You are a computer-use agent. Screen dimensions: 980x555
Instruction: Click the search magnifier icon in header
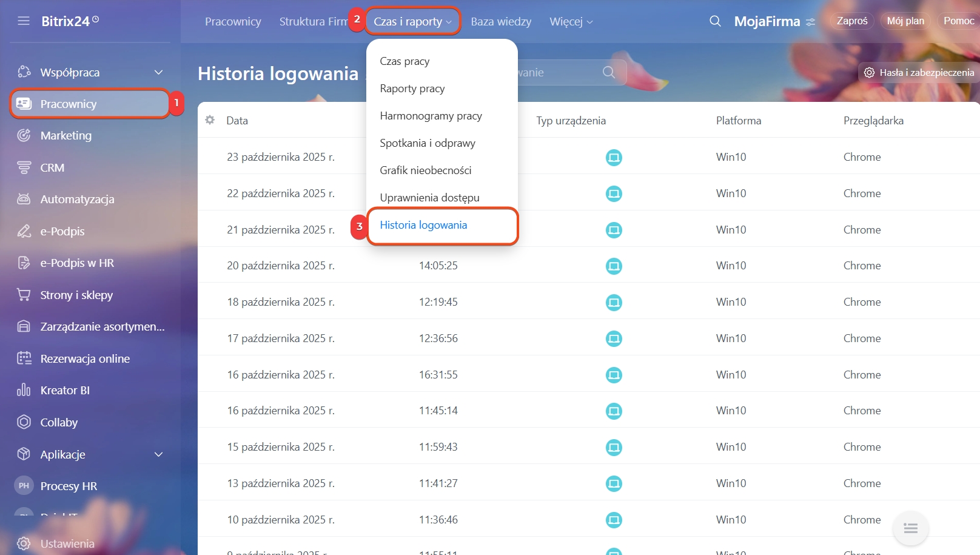[715, 21]
